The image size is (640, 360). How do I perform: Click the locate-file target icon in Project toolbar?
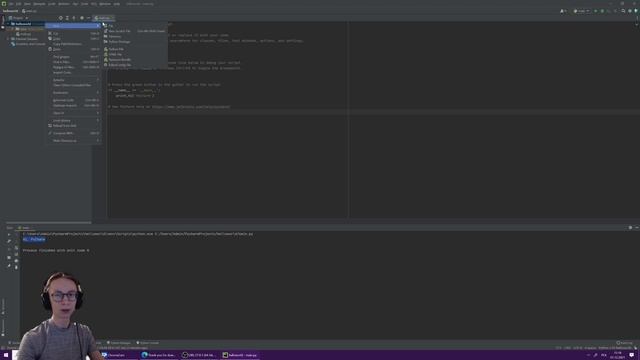pyautogui.click(x=61, y=18)
